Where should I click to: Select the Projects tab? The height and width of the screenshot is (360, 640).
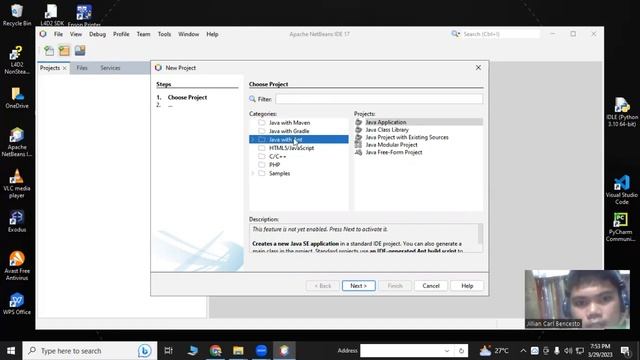(50, 68)
